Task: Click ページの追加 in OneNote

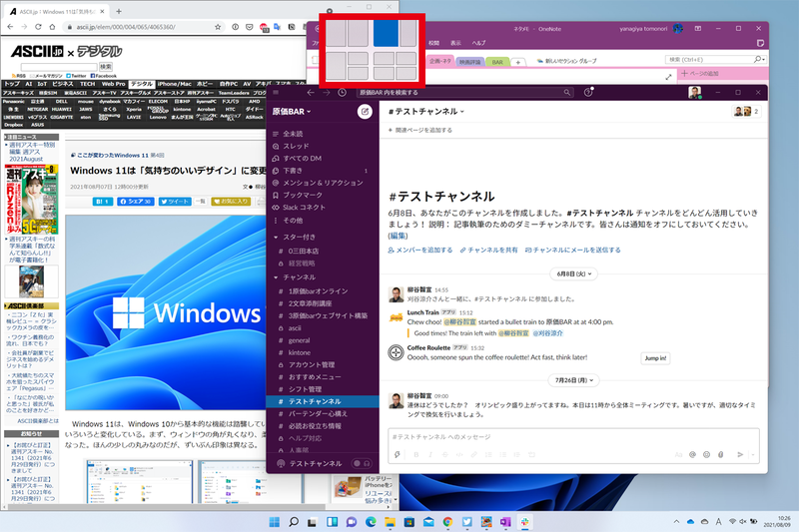Action: pyautogui.click(x=700, y=74)
